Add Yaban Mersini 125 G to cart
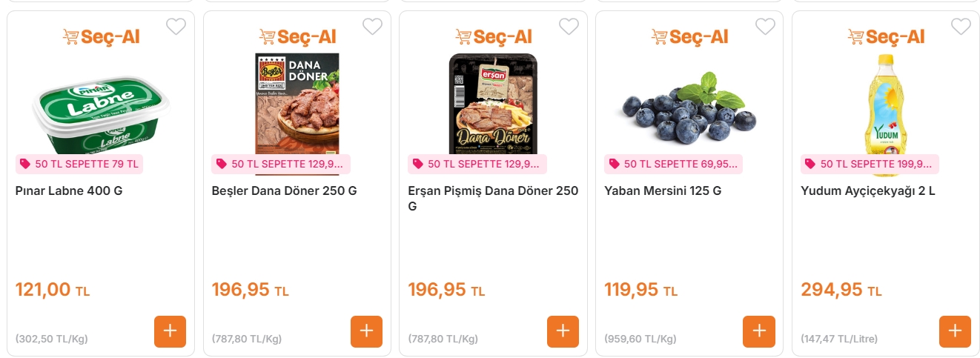This screenshot has height=358, width=980. 758,331
